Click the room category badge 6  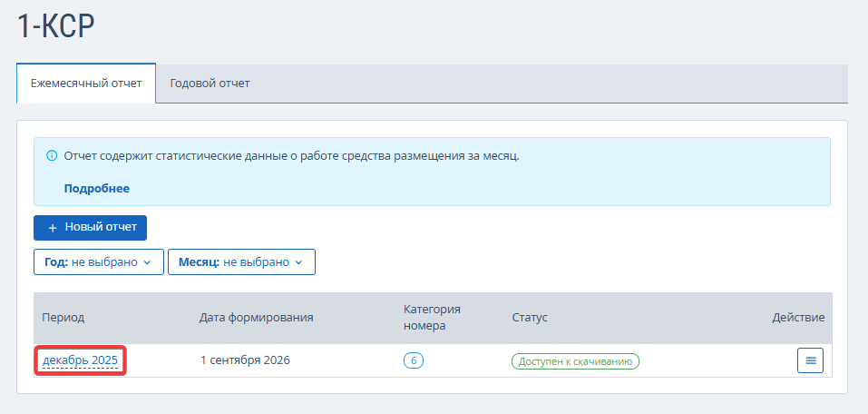[x=414, y=360]
